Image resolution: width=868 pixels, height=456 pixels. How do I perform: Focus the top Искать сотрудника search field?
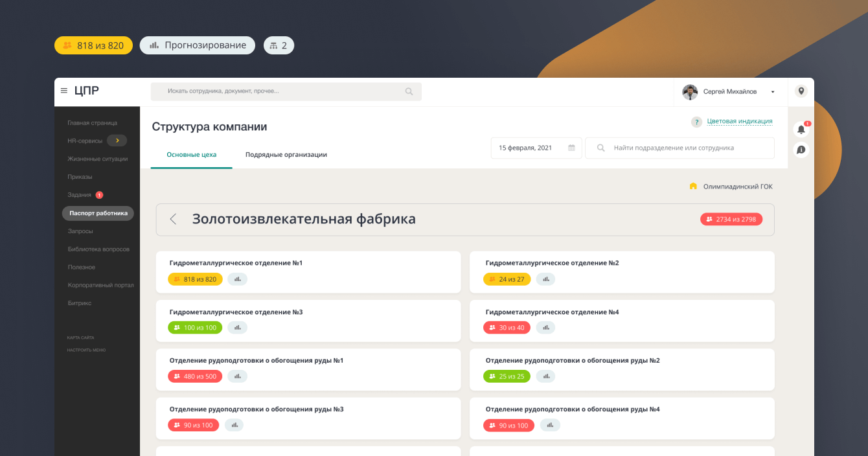coord(286,91)
